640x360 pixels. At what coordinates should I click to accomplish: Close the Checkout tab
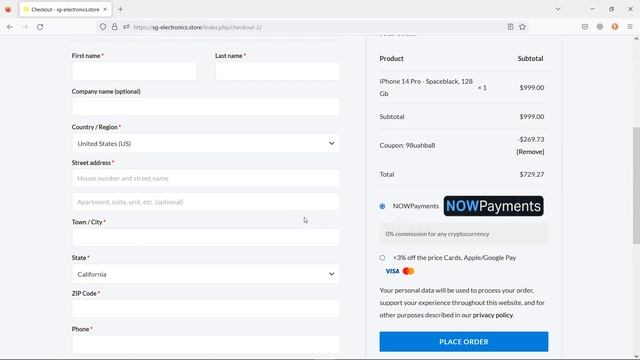[105, 9]
